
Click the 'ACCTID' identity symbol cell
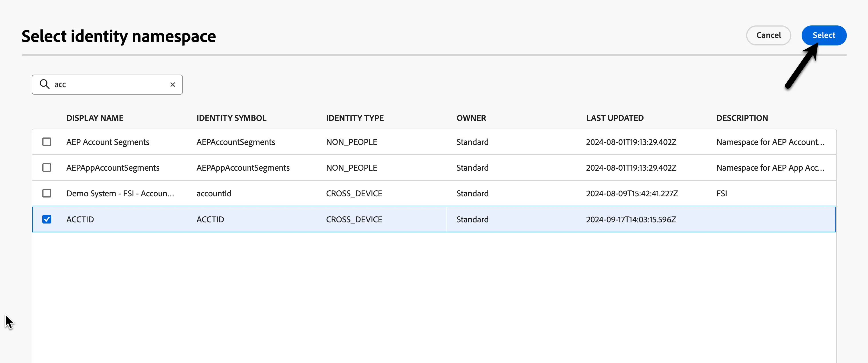[210, 220]
